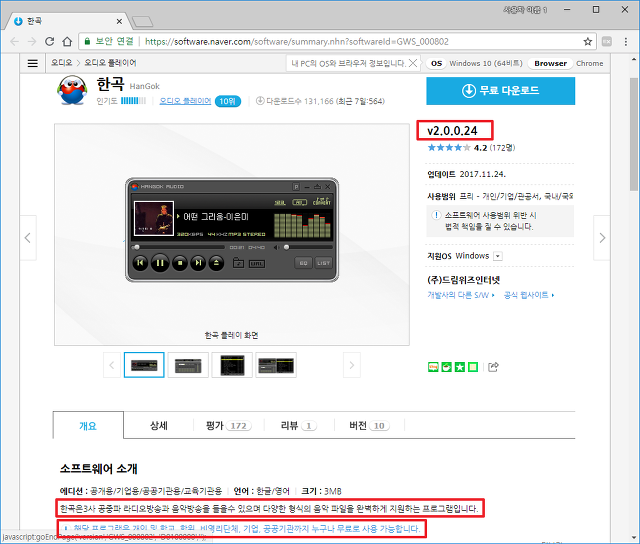Open the 공식 웹사이트 link
Screen dimensions: 640x544
point(529,295)
